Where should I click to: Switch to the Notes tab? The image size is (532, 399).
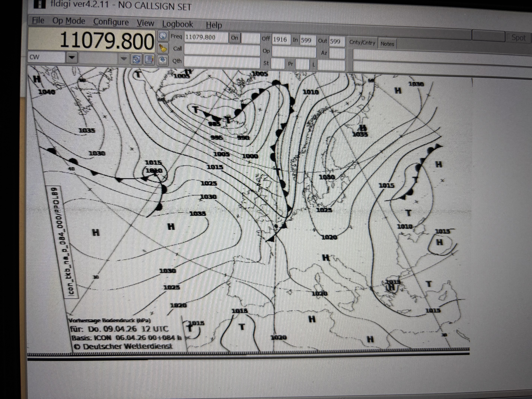click(387, 44)
